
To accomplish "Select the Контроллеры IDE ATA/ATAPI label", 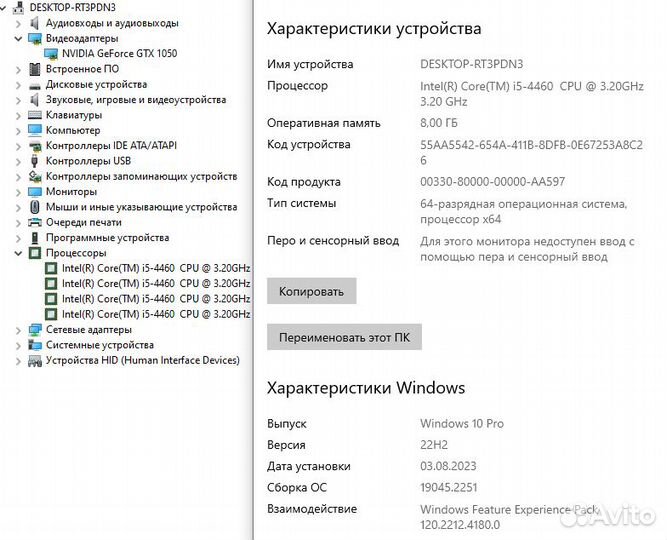I will 111,146.
